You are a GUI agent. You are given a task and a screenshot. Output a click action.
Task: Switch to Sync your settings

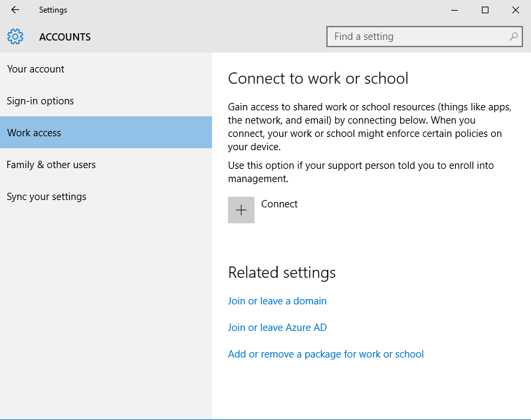[x=47, y=197]
